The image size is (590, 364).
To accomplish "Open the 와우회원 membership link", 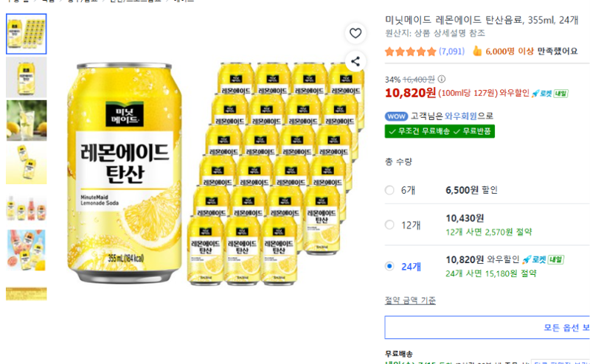I will (460, 116).
